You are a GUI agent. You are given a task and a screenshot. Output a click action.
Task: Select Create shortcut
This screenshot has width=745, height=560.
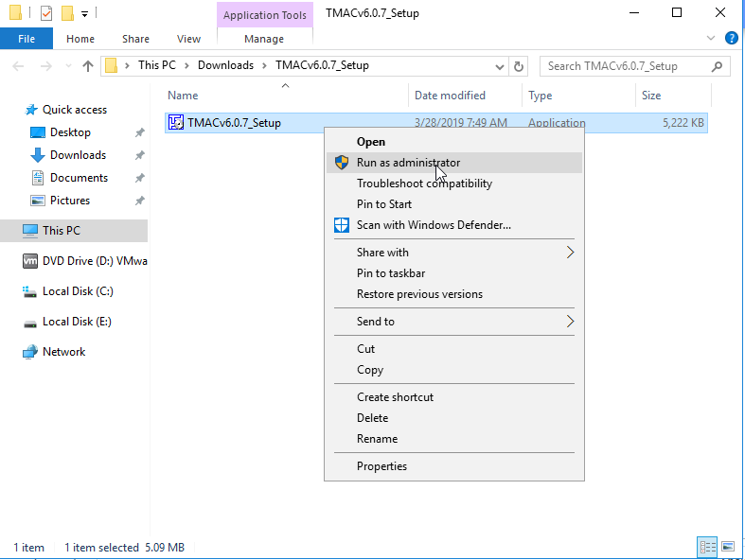453,397
